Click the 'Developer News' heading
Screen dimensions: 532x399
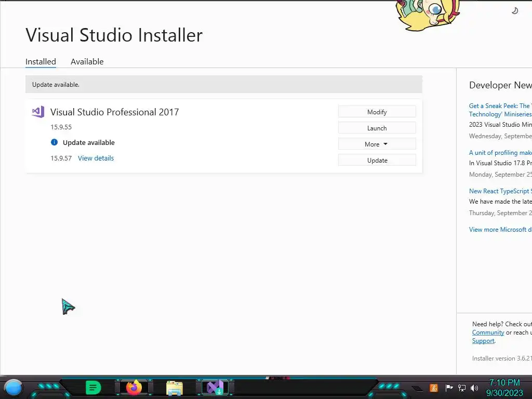tap(500, 85)
